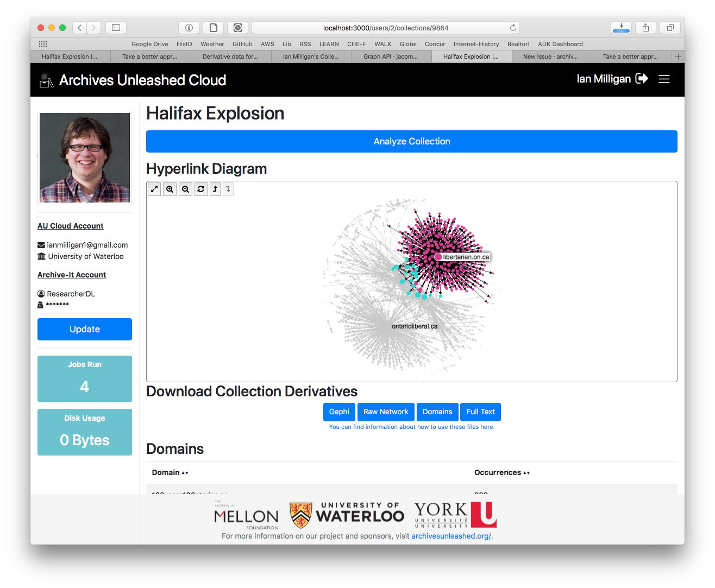Open the 'how to use these files' info link
This screenshot has width=715, height=588.
[412, 427]
